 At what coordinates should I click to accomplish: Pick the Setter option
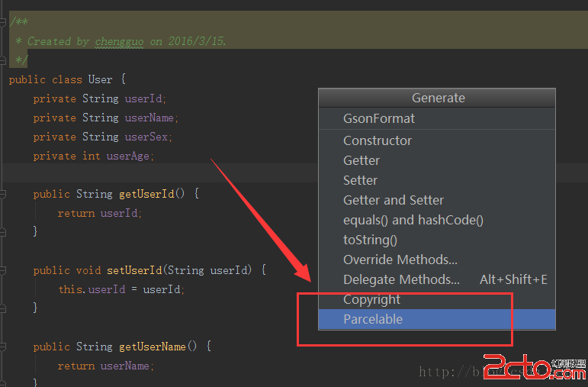[361, 180]
